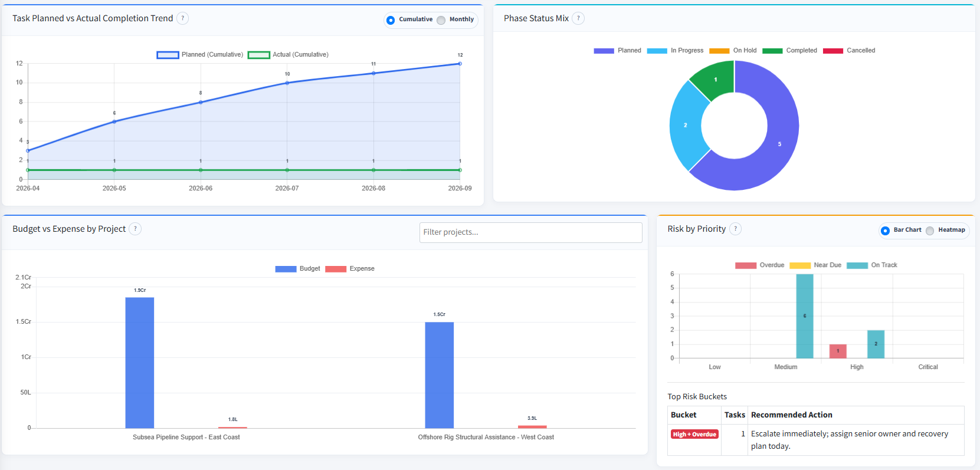The image size is (980, 470).
Task: Click the Subsea Pipeline 1.8L expense bar
Action: click(x=232, y=427)
